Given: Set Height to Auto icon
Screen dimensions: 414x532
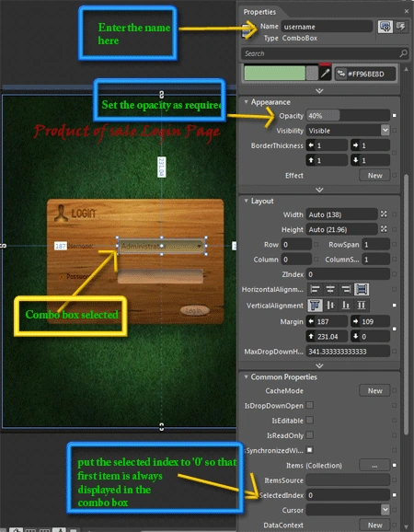Looking at the screenshot, I should point(384,229).
